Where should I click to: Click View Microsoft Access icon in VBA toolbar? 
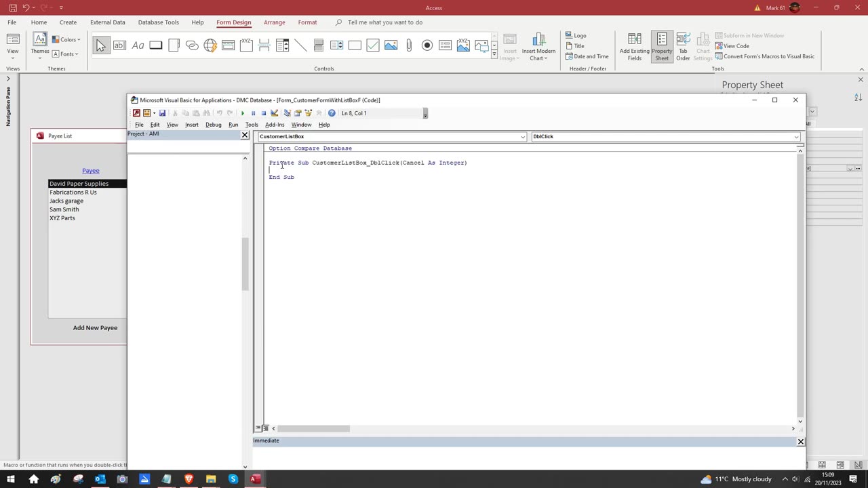pyautogui.click(x=136, y=113)
